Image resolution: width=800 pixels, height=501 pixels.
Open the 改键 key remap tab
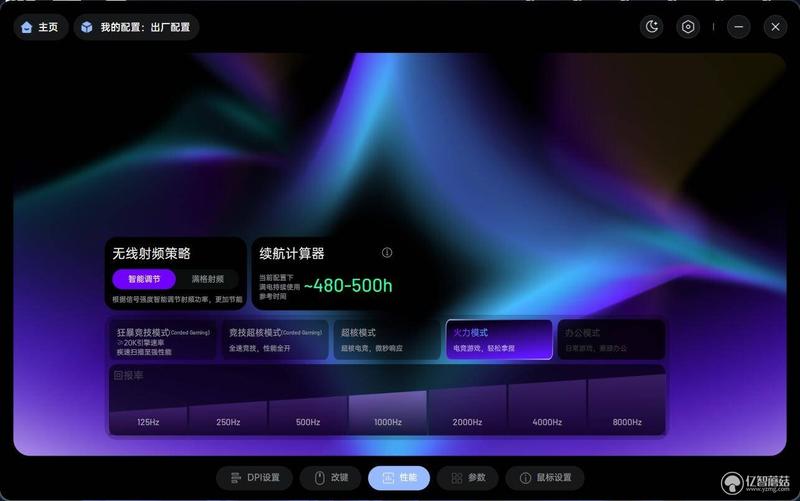coord(331,478)
